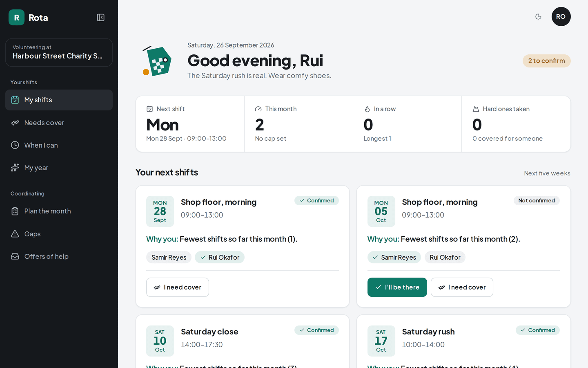Click Samir Reyes chip on 05 Oct shift
The image size is (588, 368).
[394, 257]
